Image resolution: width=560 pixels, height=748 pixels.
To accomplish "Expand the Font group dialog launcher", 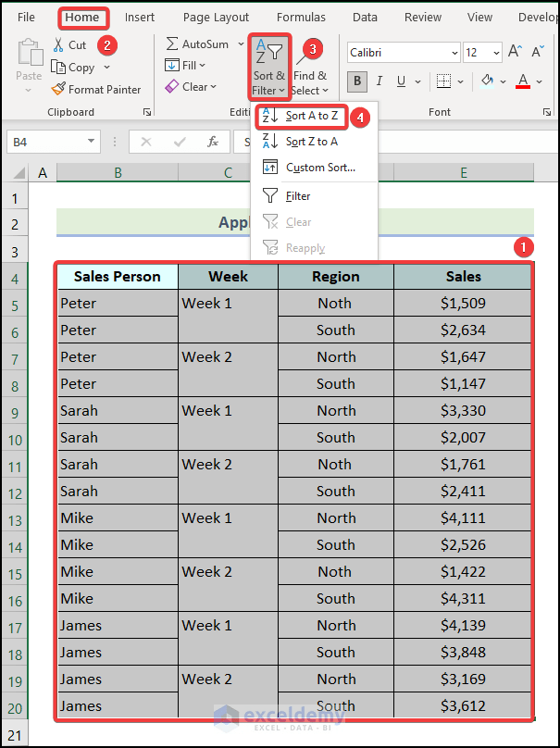I will [x=548, y=111].
